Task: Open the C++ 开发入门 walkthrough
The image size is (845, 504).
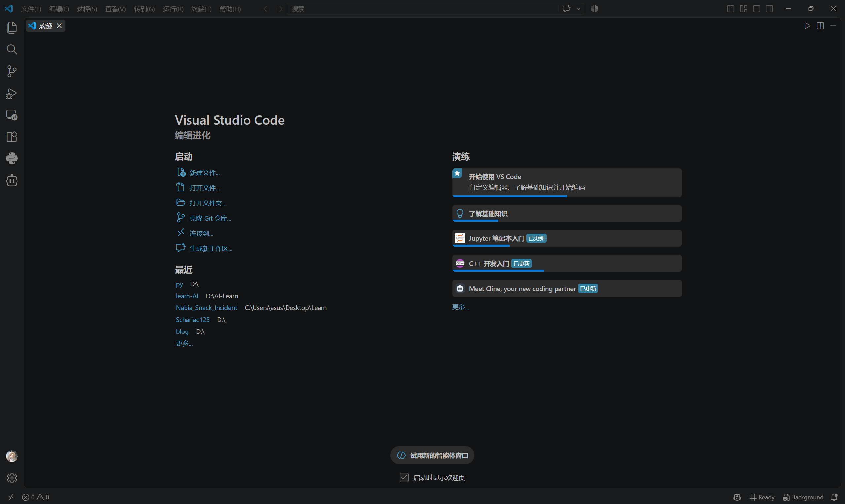Action: (567, 264)
